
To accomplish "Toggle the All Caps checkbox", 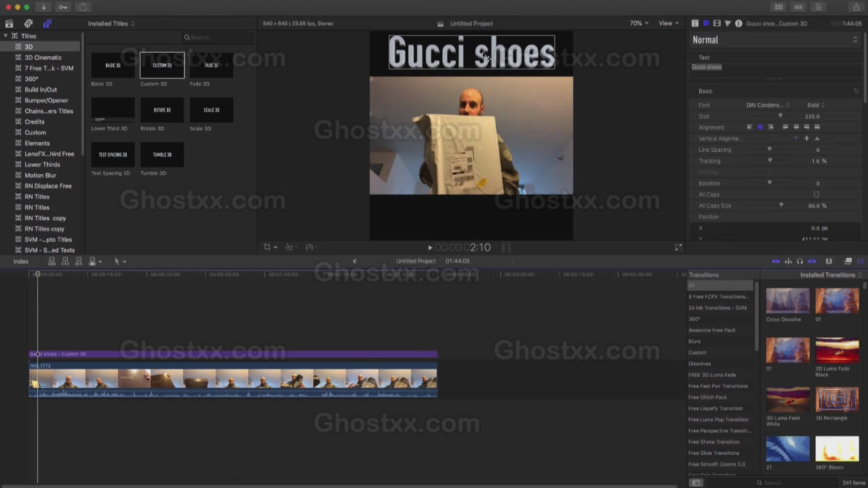I will click(816, 195).
